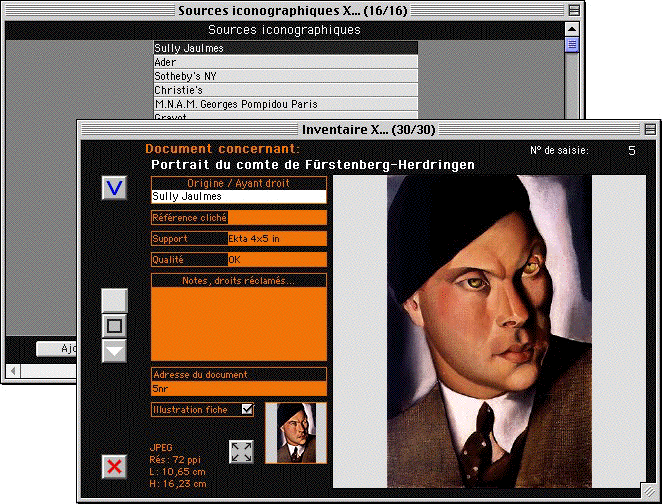Click the N° de saisie value 5

(632, 150)
